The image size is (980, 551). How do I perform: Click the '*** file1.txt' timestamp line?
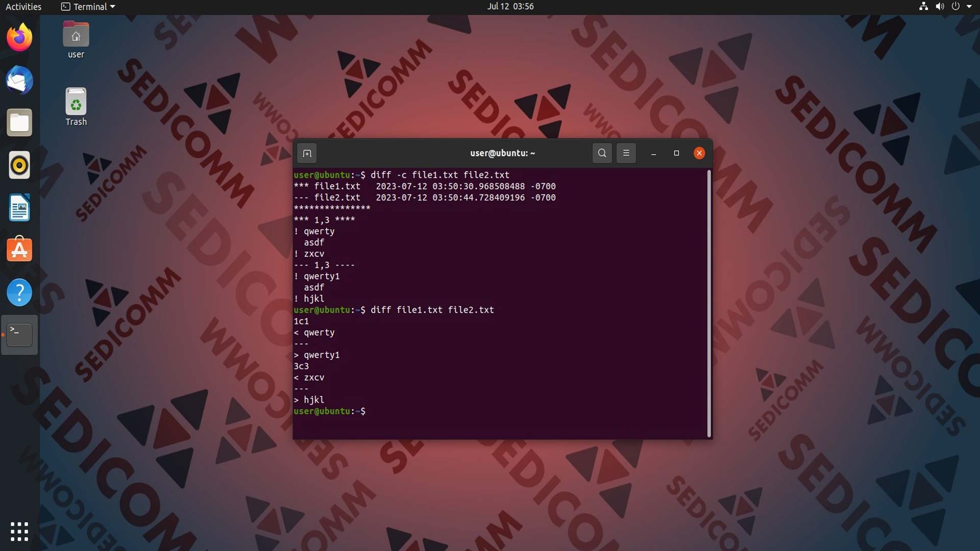[x=425, y=186]
